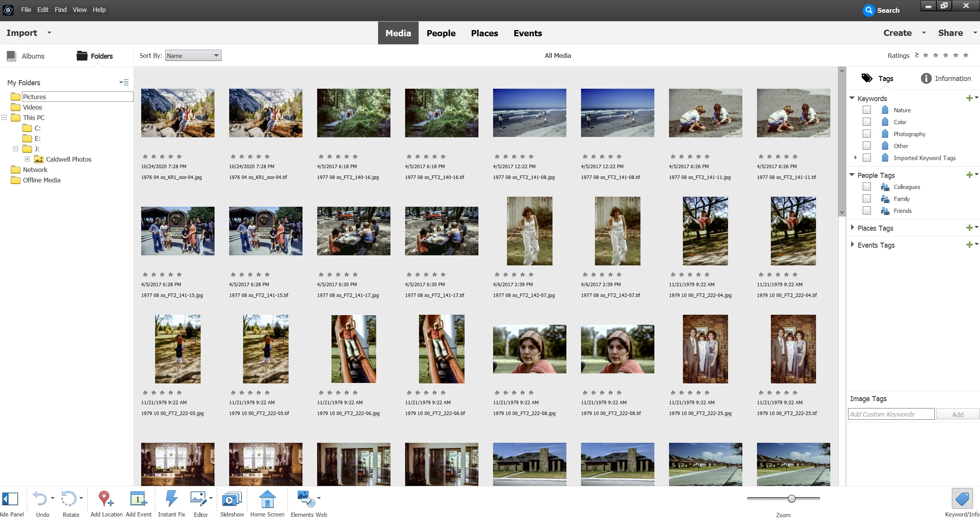This screenshot has width=980, height=518.
Task: Toggle the Keyword/Info tag panel icon
Action: pos(962,499)
